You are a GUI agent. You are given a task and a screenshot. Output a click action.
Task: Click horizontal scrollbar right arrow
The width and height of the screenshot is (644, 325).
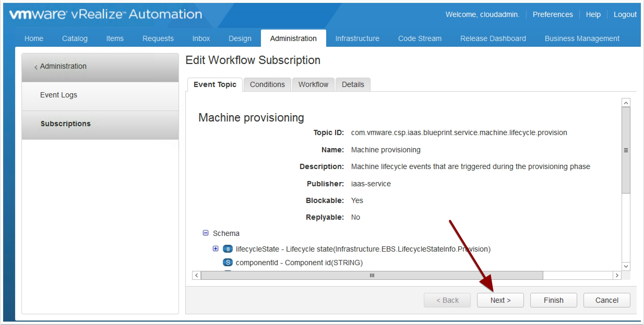point(617,275)
